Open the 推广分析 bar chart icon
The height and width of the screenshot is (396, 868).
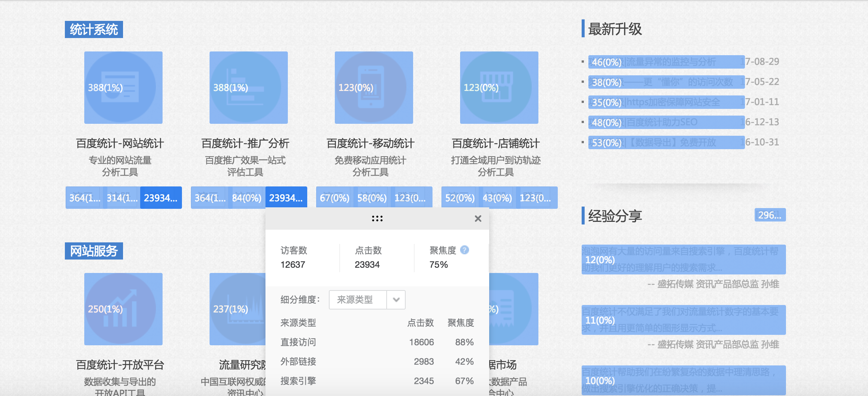[x=248, y=88]
